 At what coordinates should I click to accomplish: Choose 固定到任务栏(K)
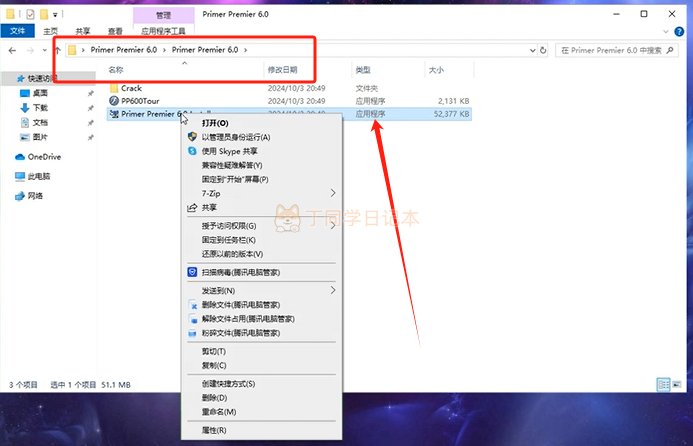262,240
